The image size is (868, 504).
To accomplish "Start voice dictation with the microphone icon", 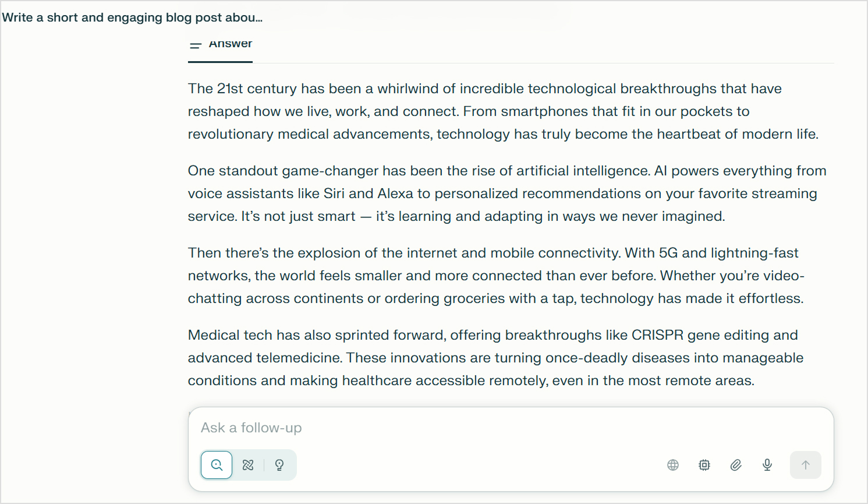I will (x=767, y=465).
